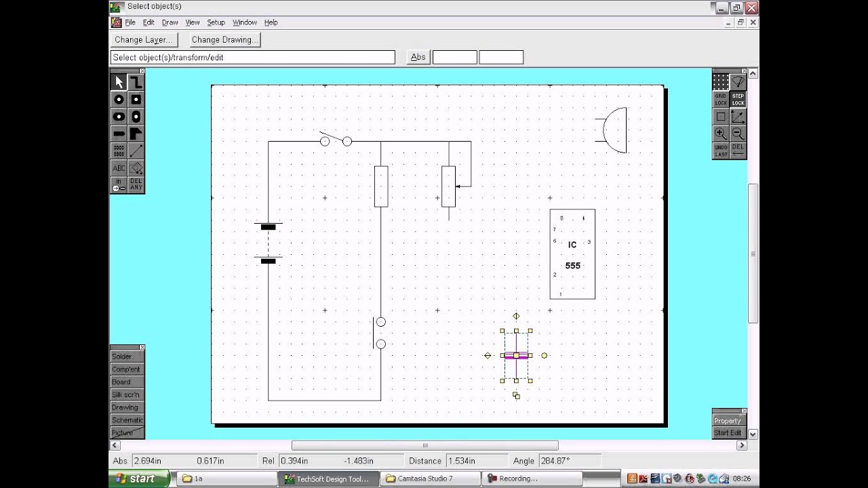Zoom out with the magnifier minus icon

738,134
